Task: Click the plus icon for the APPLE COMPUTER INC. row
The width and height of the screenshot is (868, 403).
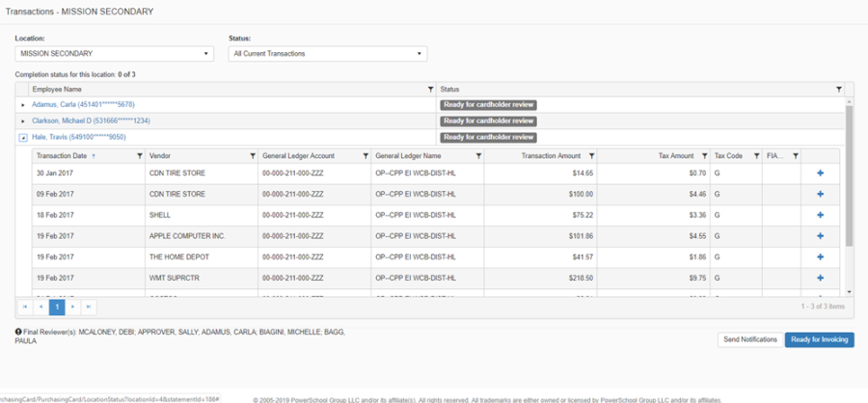Action: tap(820, 236)
